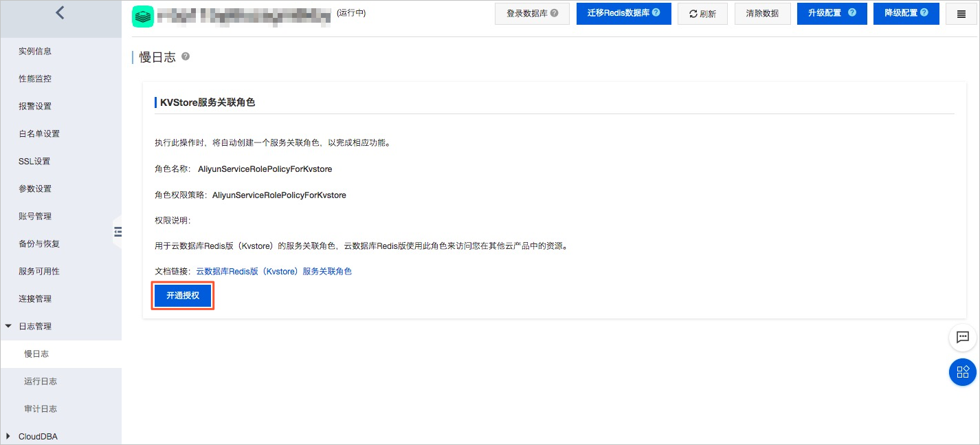Open the 云数据库Redis版(Kvstore)服务关联角色 link
This screenshot has height=445, width=980.
tap(274, 272)
